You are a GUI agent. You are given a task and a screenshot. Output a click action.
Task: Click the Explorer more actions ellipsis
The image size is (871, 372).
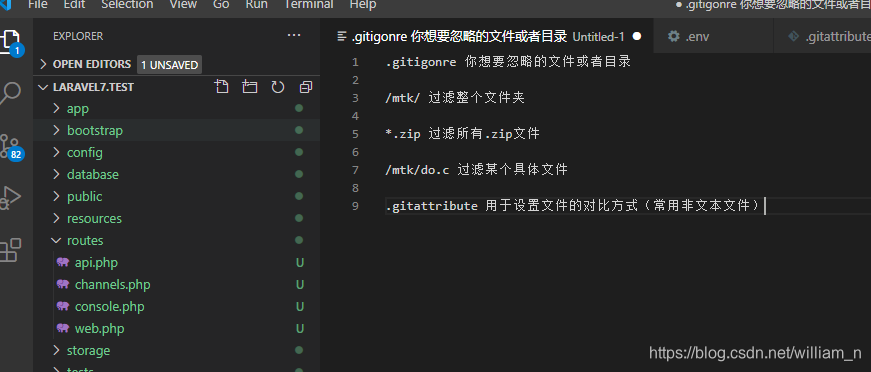(x=294, y=36)
